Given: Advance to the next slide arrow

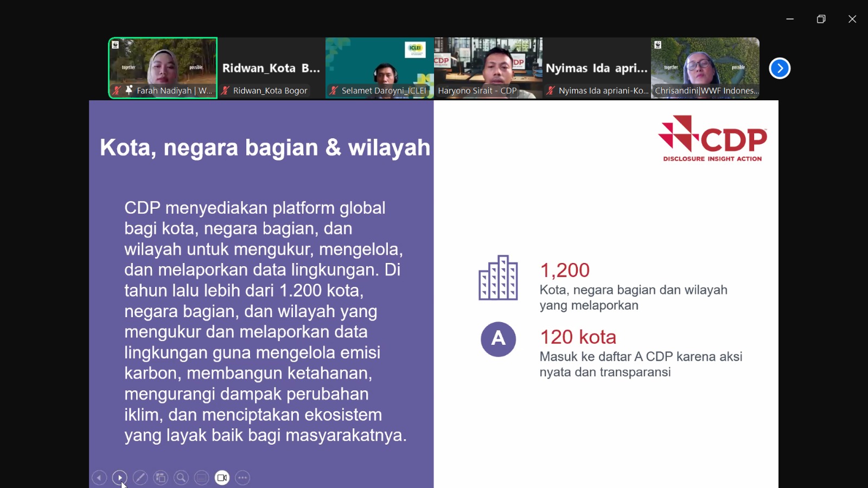Looking at the screenshot, I should coord(120,478).
